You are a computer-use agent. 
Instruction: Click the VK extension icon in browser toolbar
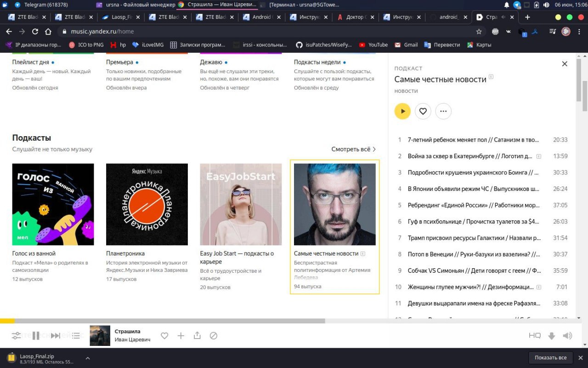click(508, 32)
